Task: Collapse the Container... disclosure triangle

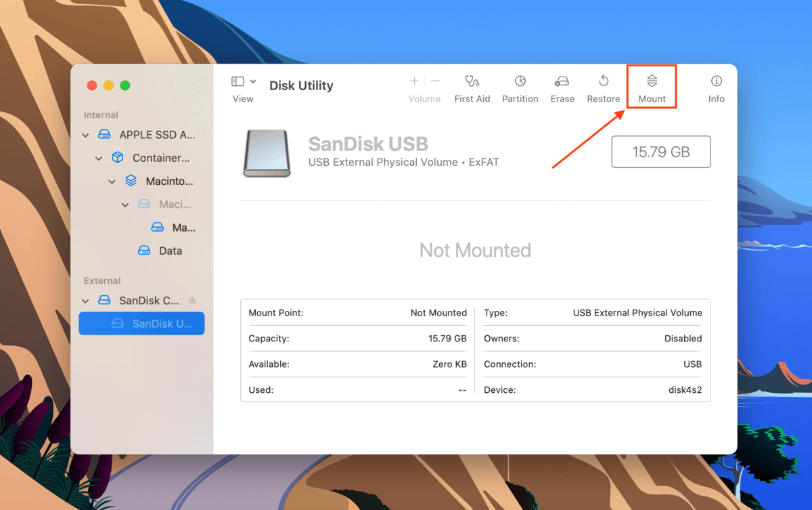Action: [99, 158]
